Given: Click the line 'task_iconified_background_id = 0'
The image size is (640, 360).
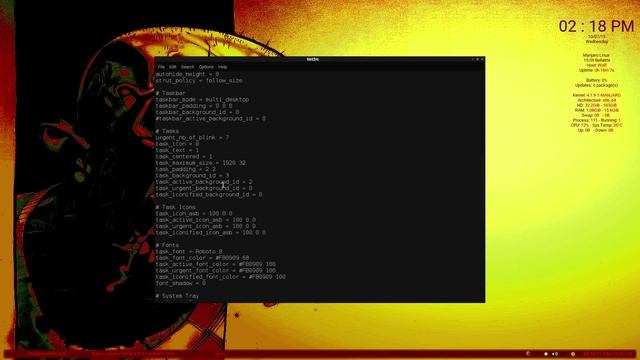Looking at the screenshot, I should [209, 194].
